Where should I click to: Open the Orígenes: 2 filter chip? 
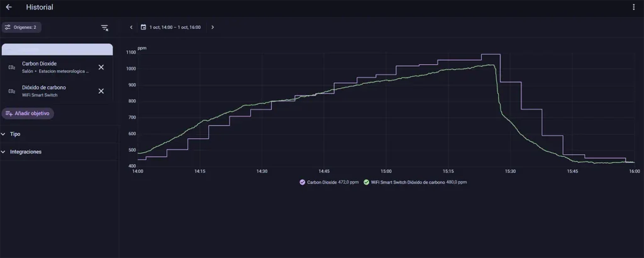(x=21, y=28)
